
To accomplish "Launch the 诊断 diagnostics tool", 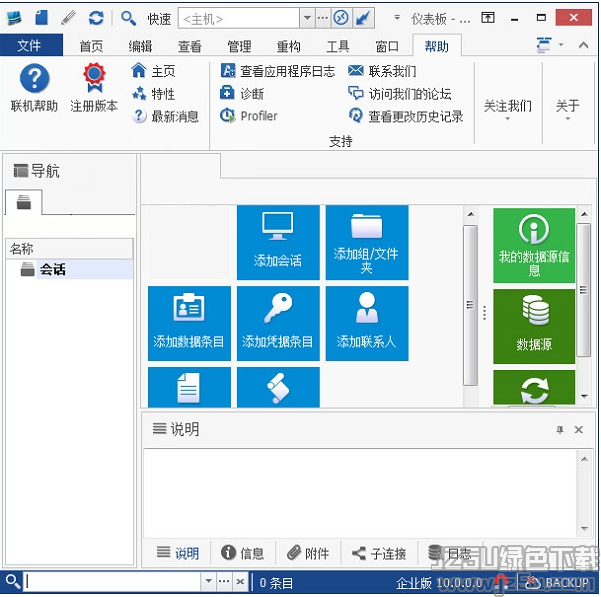I will [x=242, y=93].
